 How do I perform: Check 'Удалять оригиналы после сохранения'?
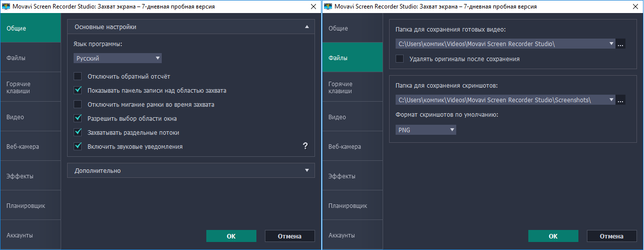pyautogui.click(x=400, y=59)
